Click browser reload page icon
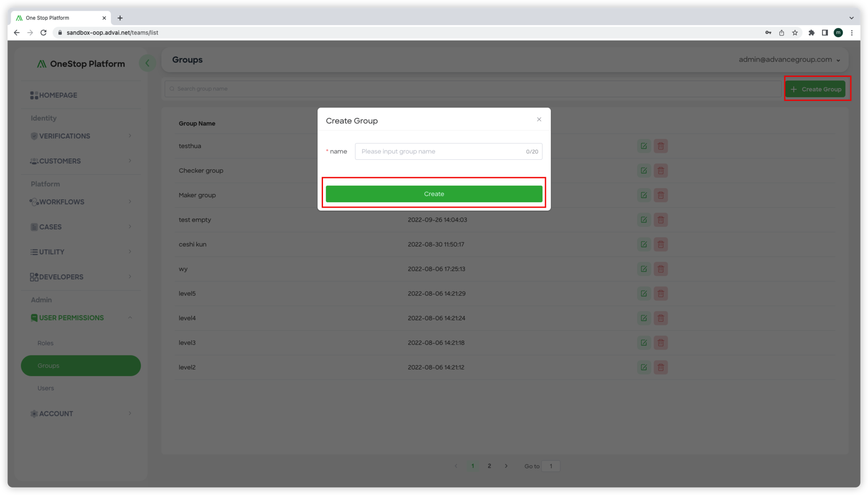The width and height of the screenshot is (868, 495). (x=43, y=33)
